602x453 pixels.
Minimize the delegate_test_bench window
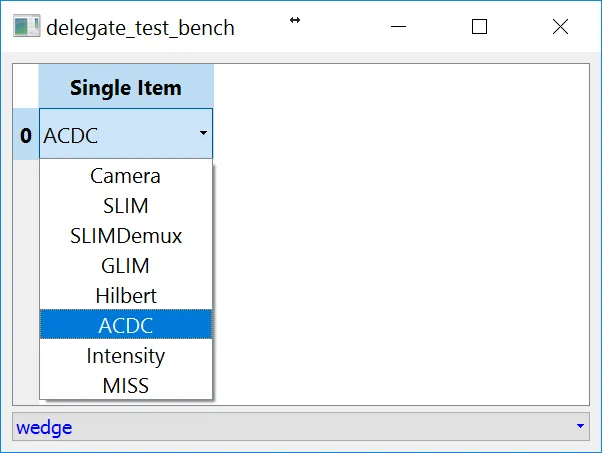(x=398, y=27)
